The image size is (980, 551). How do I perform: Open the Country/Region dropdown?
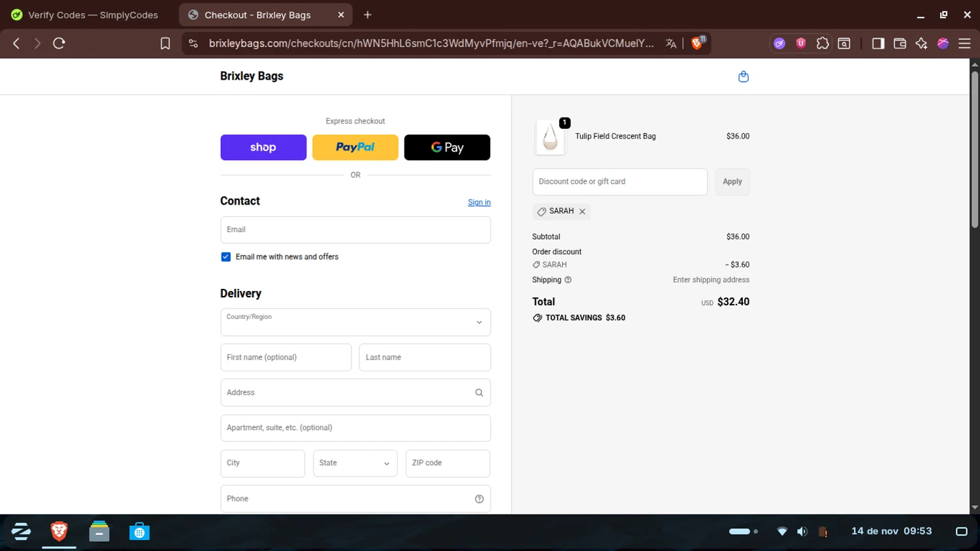pyautogui.click(x=355, y=322)
